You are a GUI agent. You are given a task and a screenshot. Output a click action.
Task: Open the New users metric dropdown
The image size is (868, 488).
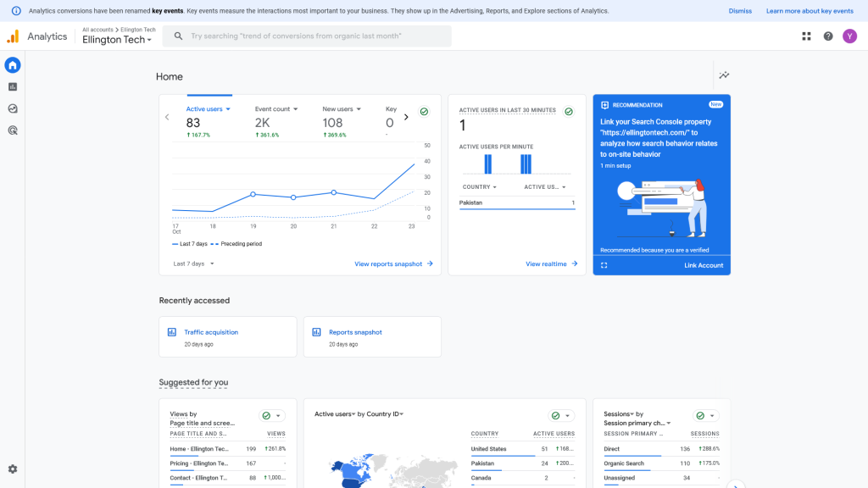[342, 109]
